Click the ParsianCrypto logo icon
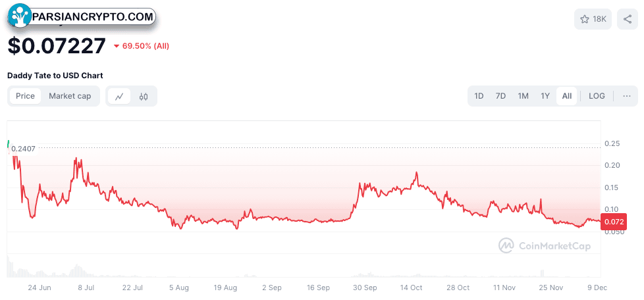This screenshot has height=300, width=644. click(19, 16)
